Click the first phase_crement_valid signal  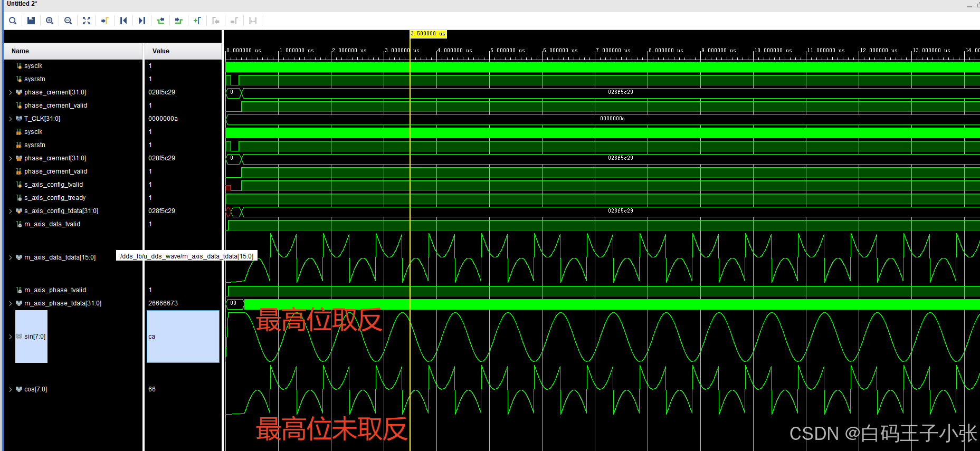[55, 105]
